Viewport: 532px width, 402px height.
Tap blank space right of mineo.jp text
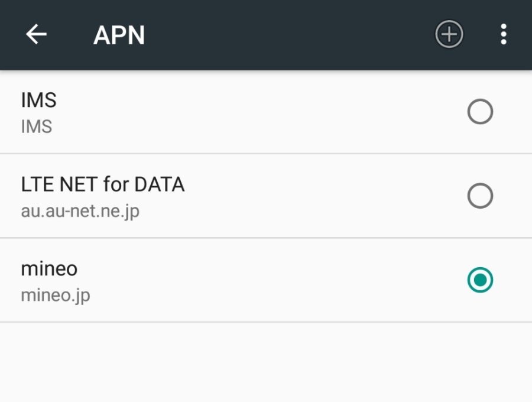pos(266,294)
